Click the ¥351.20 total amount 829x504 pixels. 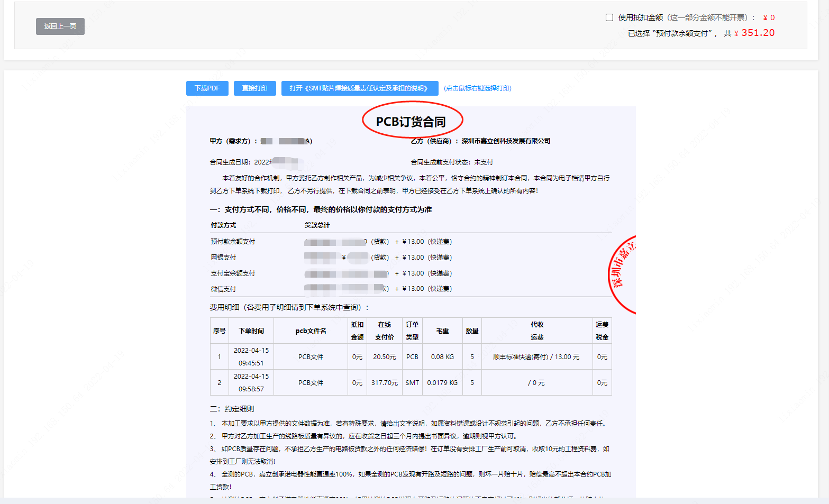(758, 33)
